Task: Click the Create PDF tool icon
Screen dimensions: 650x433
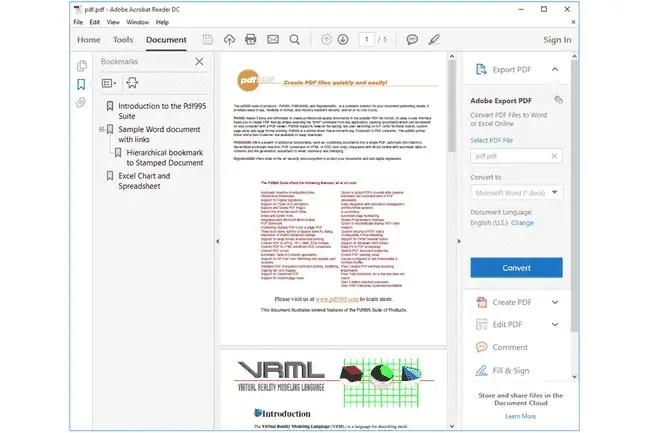Action: point(482,302)
